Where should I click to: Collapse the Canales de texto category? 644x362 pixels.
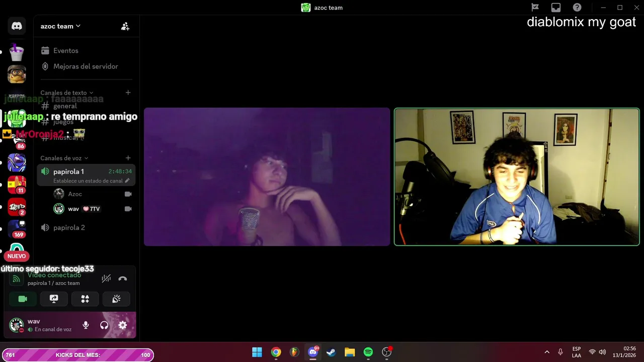pyautogui.click(x=66, y=93)
